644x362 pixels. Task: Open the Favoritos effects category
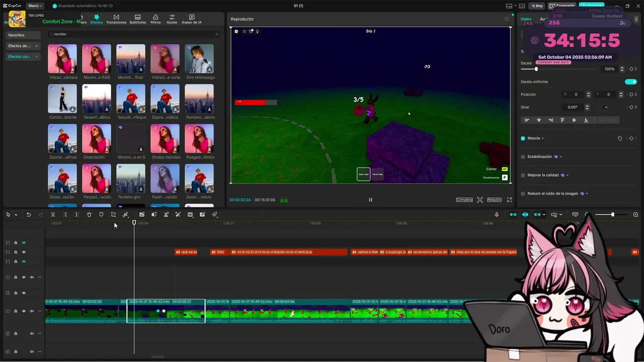coord(23,35)
